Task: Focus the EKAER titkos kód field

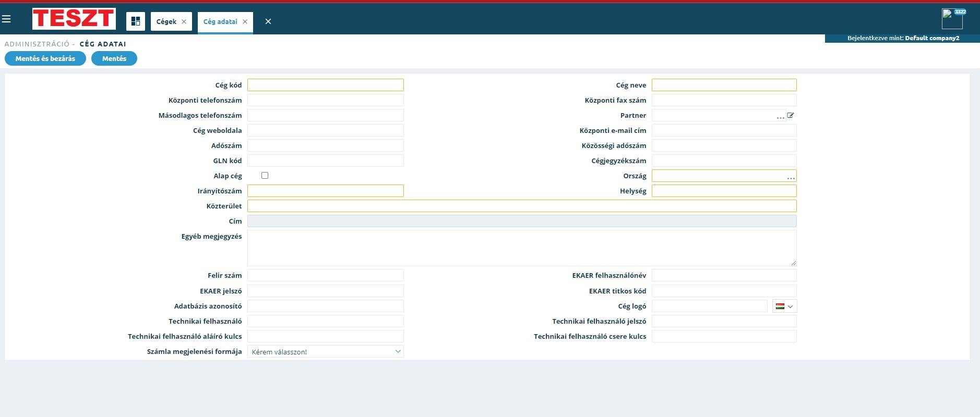Action: click(x=724, y=291)
